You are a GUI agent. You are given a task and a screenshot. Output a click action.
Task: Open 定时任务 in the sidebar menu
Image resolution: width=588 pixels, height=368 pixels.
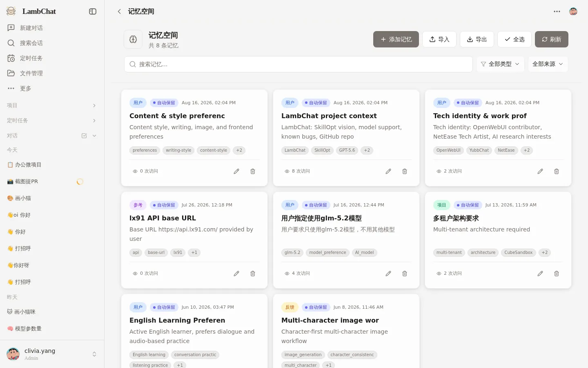(x=52, y=58)
